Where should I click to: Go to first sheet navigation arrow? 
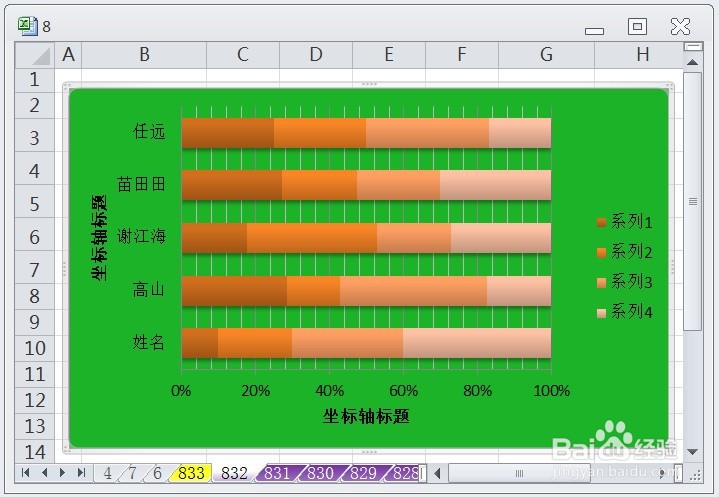point(26,472)
